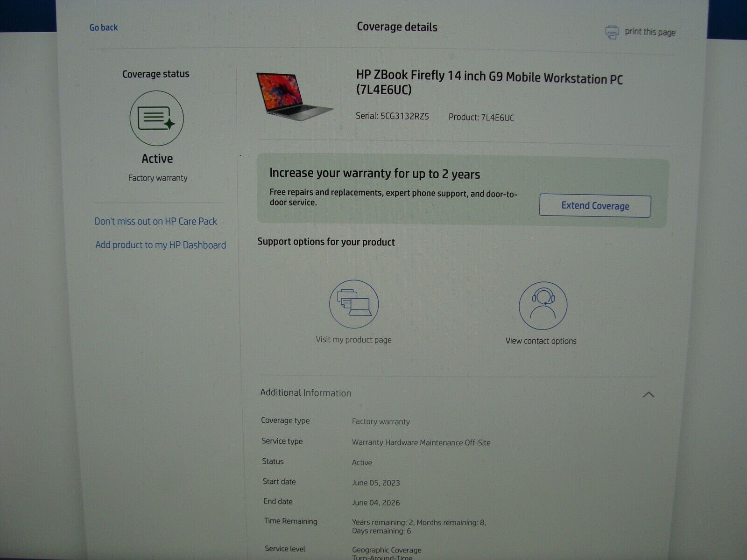Screen dimensions: 747x560
Task: Click the product page devices icon
Action: tap(354, 304)
